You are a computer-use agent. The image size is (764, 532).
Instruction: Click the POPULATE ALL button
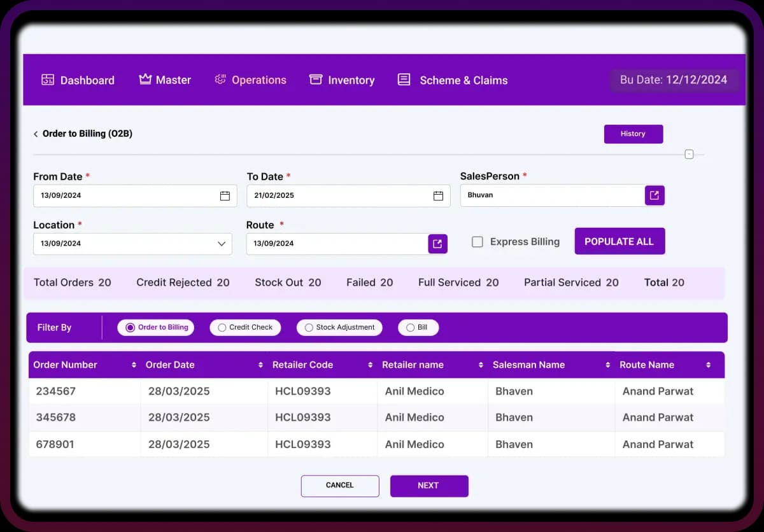pos(619,241)
